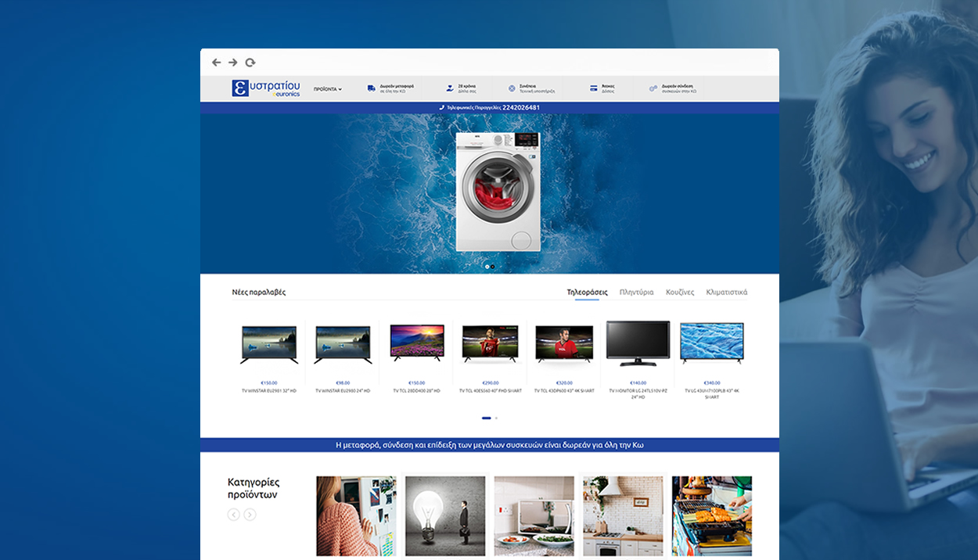
Task: Click the free delivery truck icon
Action: click(x=371, y=88)
